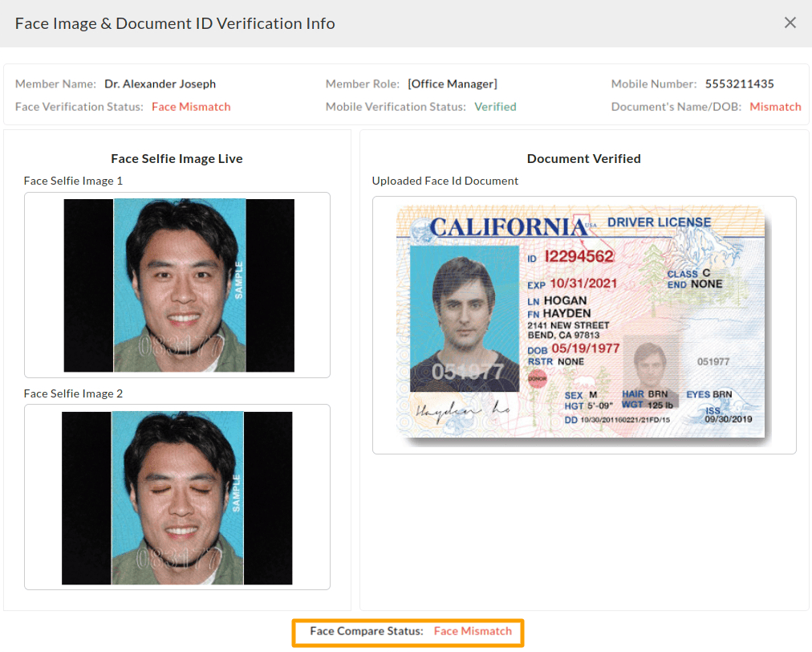Click the Face Compare Status highlighted banner
The image size is (812, 652).
coord(407,632)
